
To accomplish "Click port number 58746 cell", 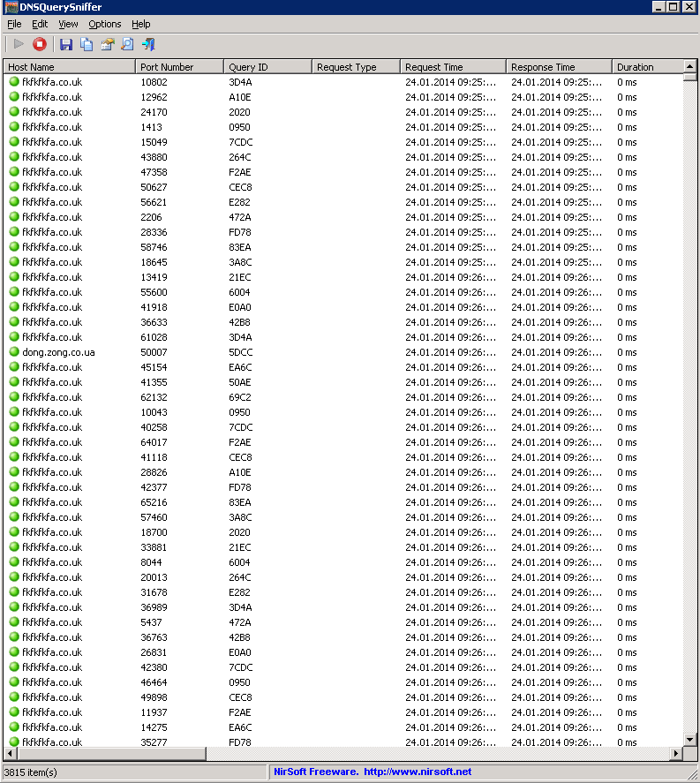I will pos(154,246).
